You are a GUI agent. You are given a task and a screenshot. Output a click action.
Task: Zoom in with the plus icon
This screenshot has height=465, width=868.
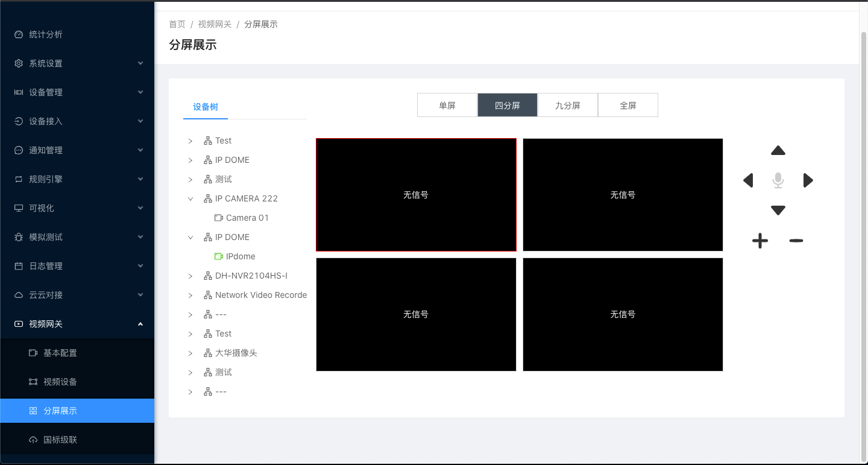[x=760, y=241]
